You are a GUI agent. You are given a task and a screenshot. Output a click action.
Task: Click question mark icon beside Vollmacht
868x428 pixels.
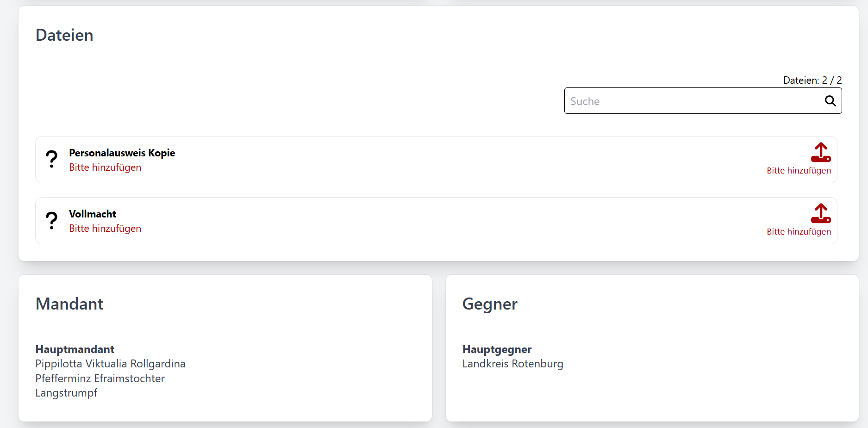[52, 220]
